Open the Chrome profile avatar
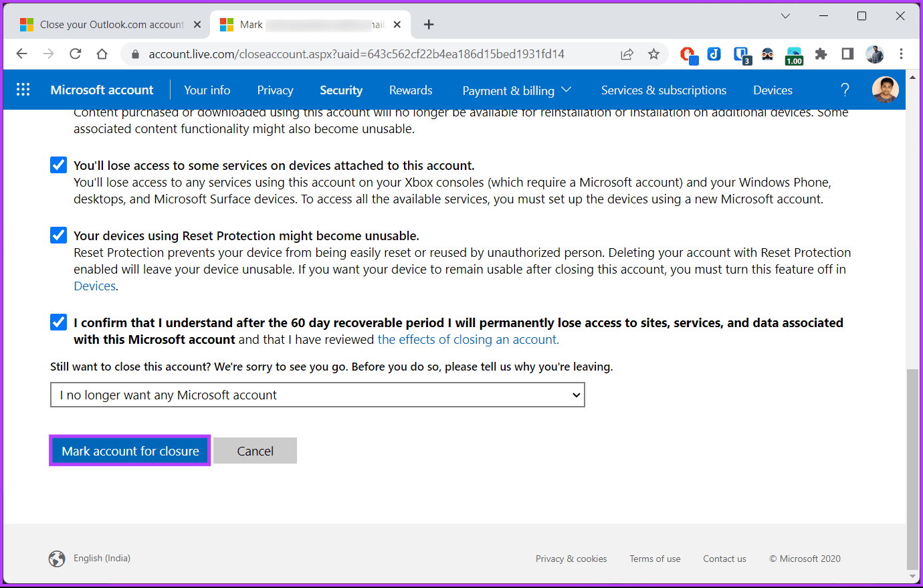Viewport: 923px width, 588px height. [875, 54]
